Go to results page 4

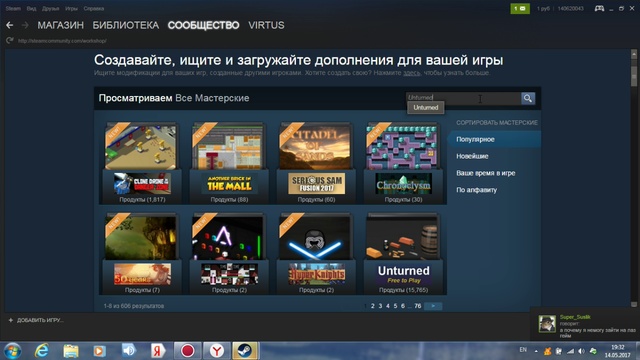click(x=388, y=306)
